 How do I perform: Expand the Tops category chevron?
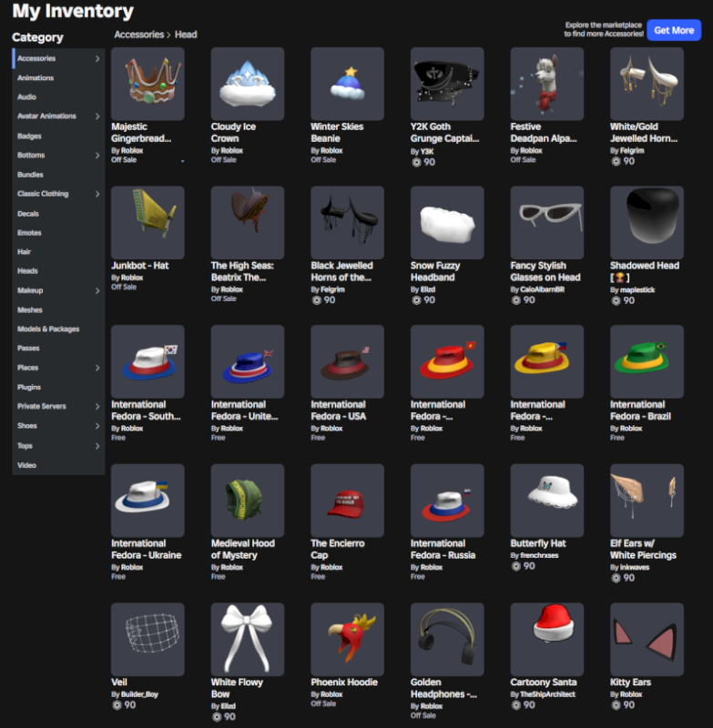pyautogui.click(x=97, y=446)
